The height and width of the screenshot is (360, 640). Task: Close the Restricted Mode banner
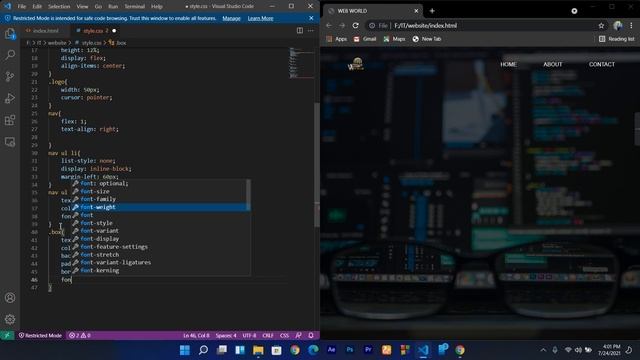(311, 18)
